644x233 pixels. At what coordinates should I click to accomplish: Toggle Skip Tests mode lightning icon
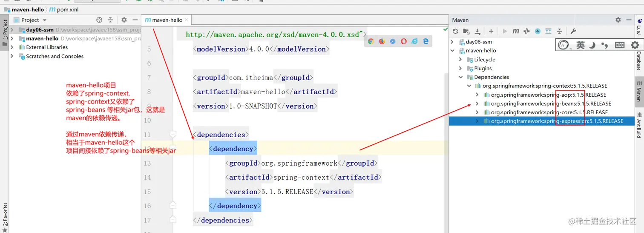(538, 31)
